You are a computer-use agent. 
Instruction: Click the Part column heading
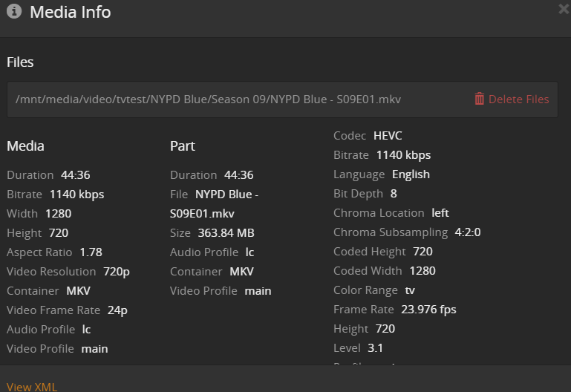click(181, 146)
